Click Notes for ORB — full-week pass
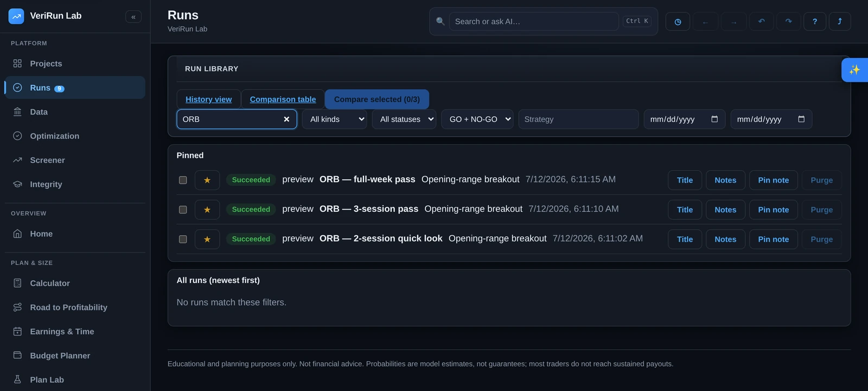The image size is (868, 391). (725, 180)
